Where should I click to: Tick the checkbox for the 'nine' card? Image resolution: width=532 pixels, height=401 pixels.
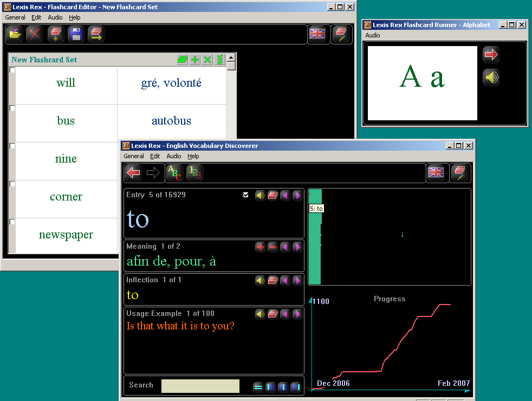(x=12, y=146)
